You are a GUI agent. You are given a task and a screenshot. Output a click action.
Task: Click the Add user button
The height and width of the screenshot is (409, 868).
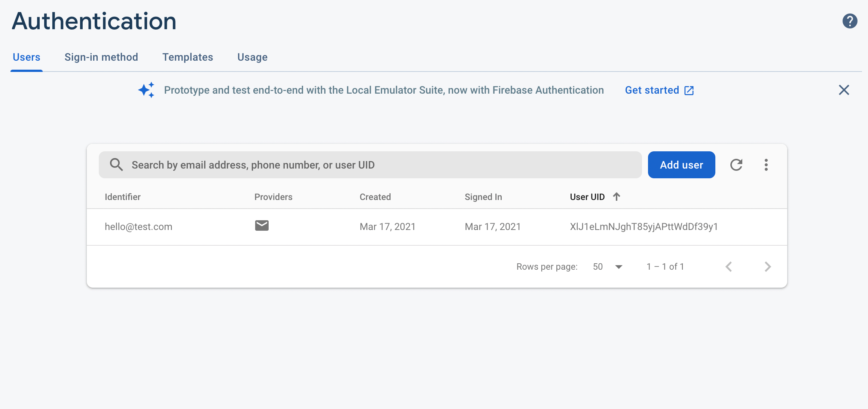[x=681, y=165]
